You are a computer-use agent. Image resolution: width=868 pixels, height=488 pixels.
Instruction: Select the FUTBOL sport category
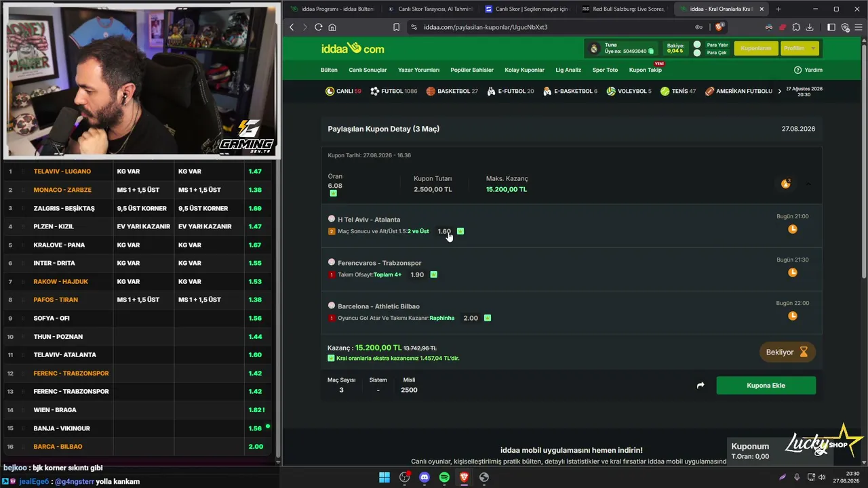394,91
